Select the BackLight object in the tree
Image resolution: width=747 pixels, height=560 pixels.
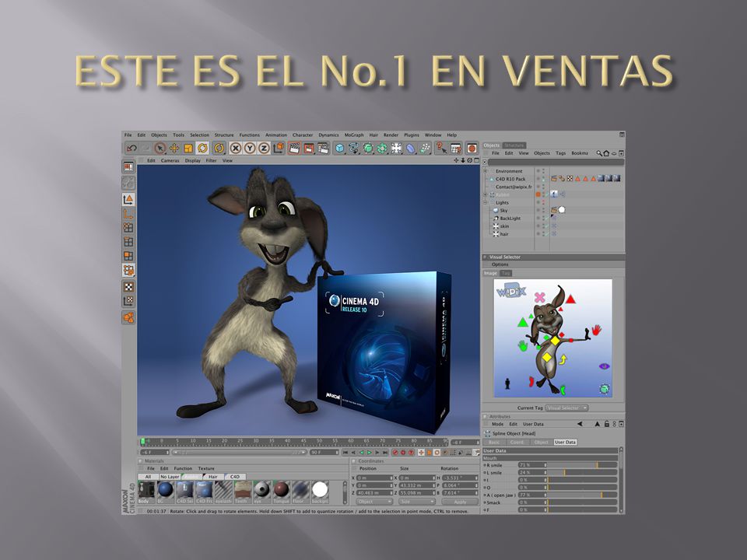[x=510, y=218]
